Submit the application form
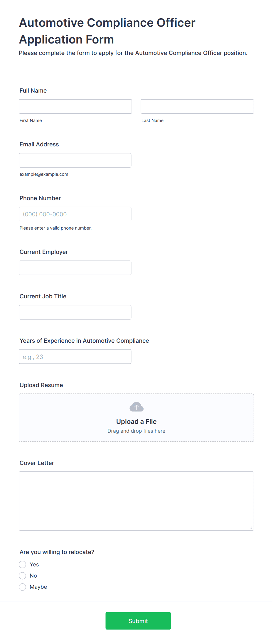The height and width of the screenshot is (644, 273). 138,621
